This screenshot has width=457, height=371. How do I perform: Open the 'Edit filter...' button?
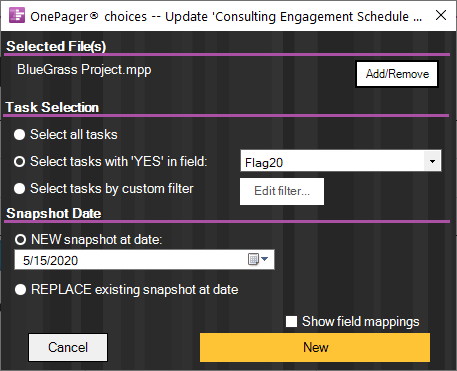point(282,191)
